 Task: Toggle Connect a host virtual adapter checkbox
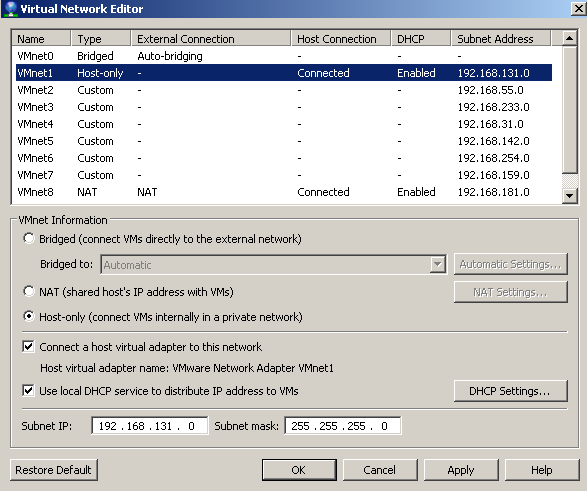(28, 347)
